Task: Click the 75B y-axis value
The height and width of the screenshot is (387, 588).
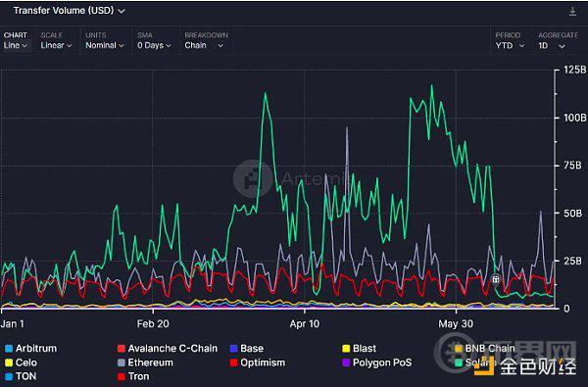Action: [x=572, y=166]
